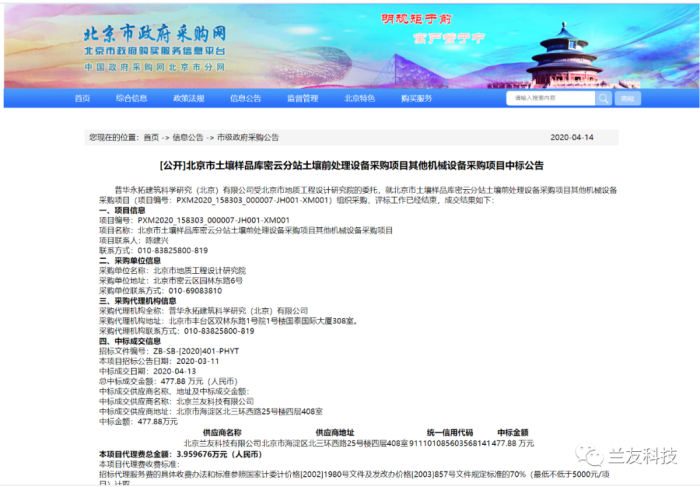Click the 2020-04-14 publication date
The height and width of the screenshot is (487, 700).
click(x=572, y=137)
